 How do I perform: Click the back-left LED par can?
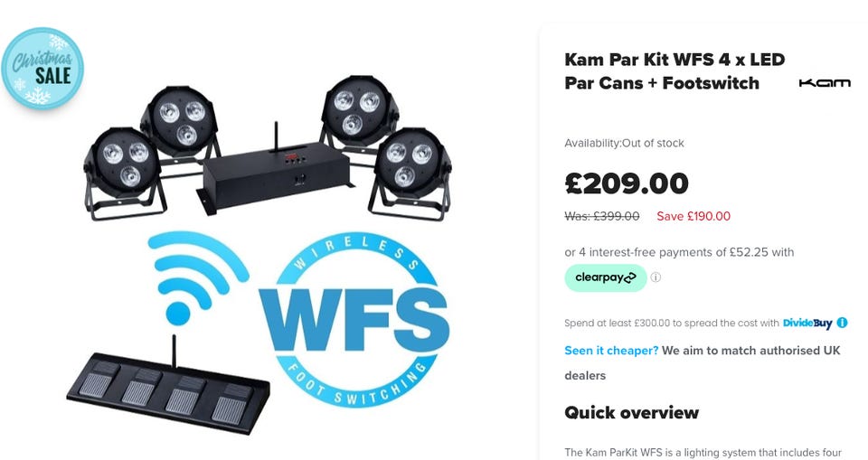180,125
